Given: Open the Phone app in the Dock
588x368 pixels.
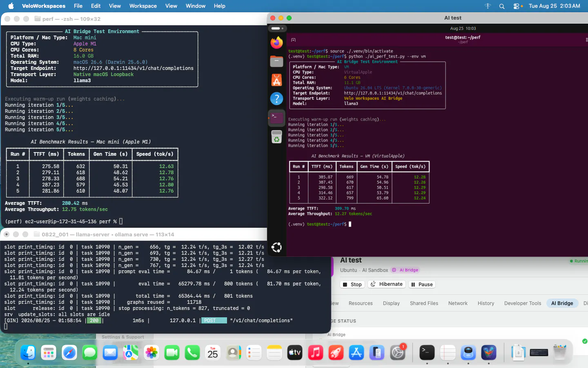Looking at the screenshot, I should tap(192, 352).
